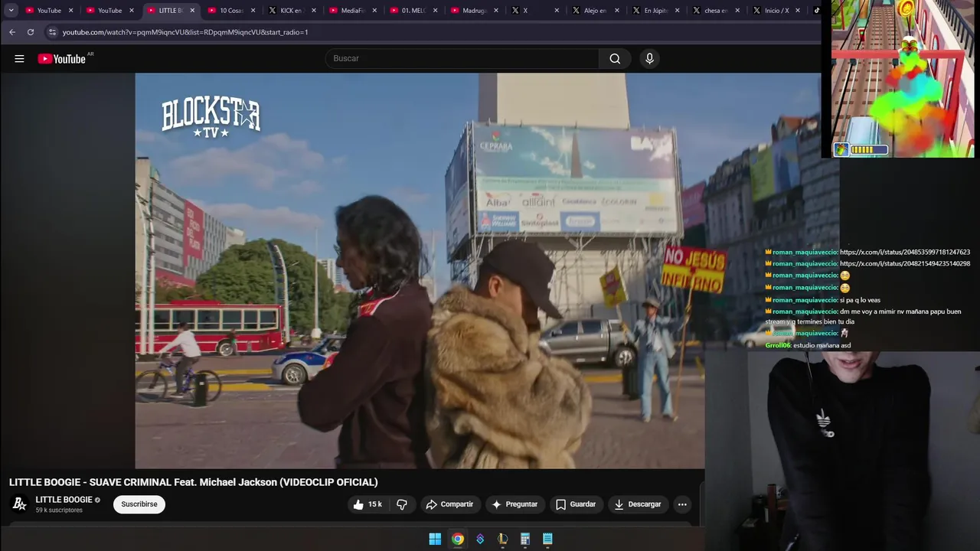Close the KICK en X browser tab
The height and width of the screenshot is (551, 980).
[x=313, y=11]
